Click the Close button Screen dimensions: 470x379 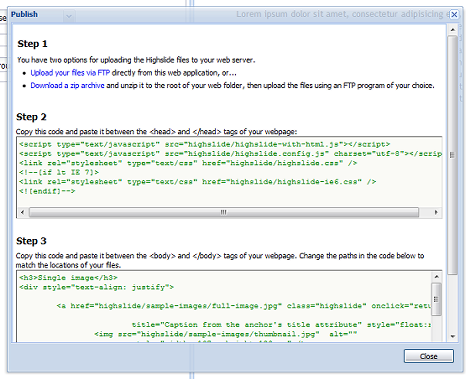click(429, 356)
